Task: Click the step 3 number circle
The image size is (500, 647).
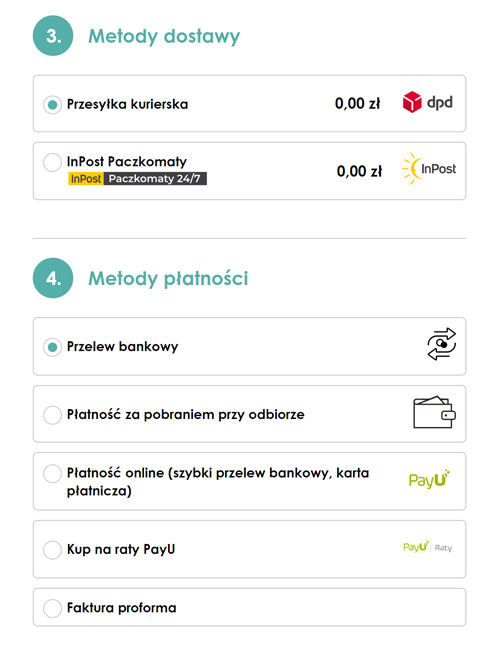Action: tap(53, 36)
